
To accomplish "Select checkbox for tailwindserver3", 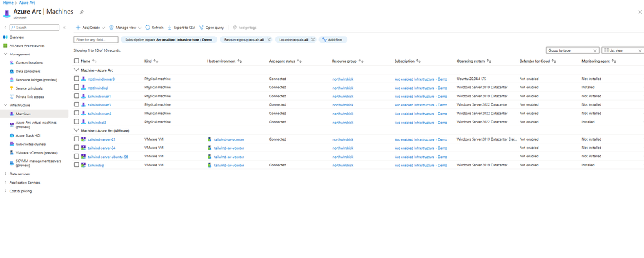I will 77,104.
